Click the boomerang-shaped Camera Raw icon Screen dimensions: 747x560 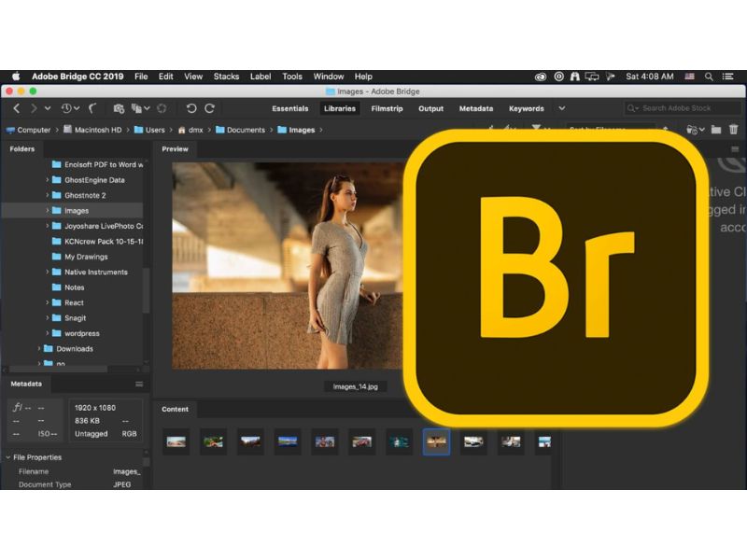(x=92, y=108)
